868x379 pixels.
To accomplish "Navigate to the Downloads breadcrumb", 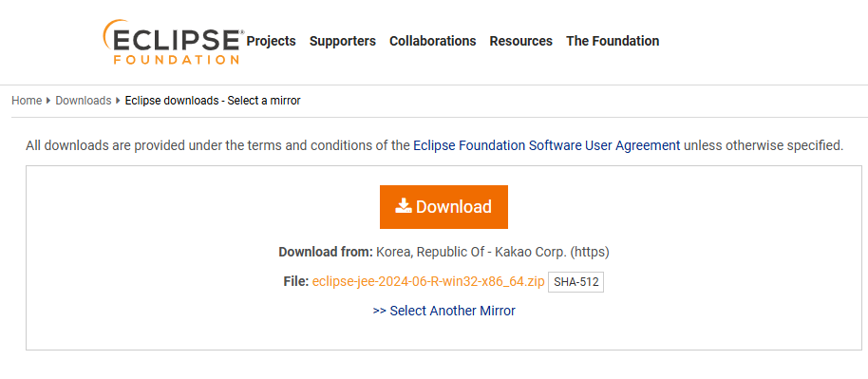I will tap(84, 101).
